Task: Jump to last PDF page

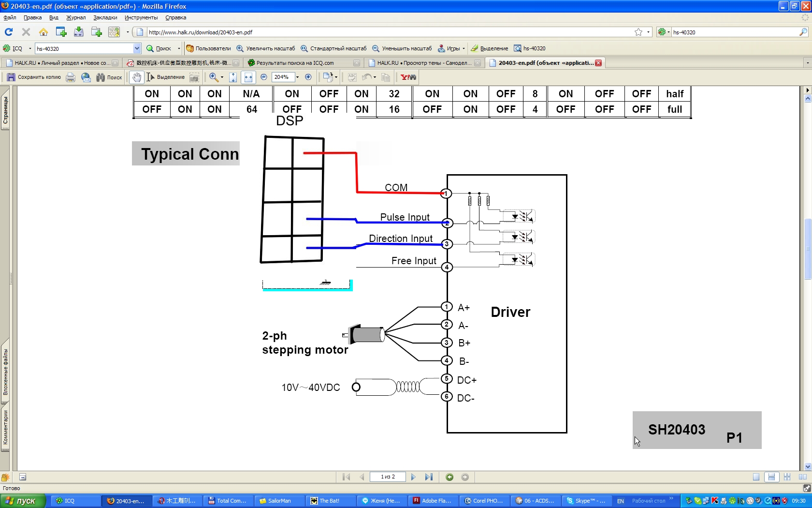Action: [x=429, y=477]
